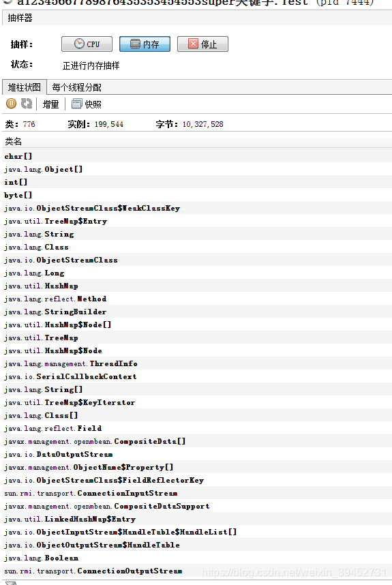Select ObjectStreamClass$WeakClassKey row

pyautogui.click(x=197, y=208)
